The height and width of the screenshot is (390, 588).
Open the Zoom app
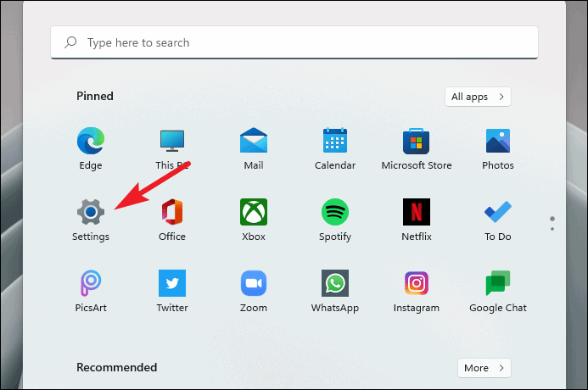254,283
